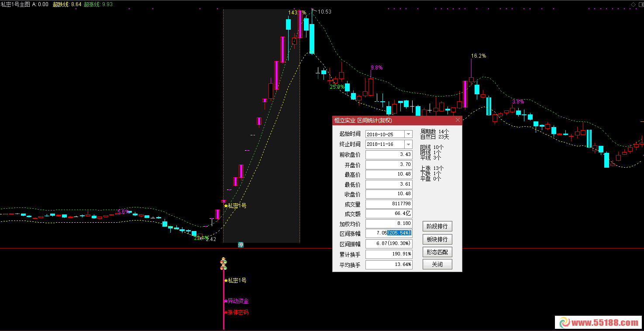
Task: Click the blue 停 marker below the chart
Action: pos(241,245)
